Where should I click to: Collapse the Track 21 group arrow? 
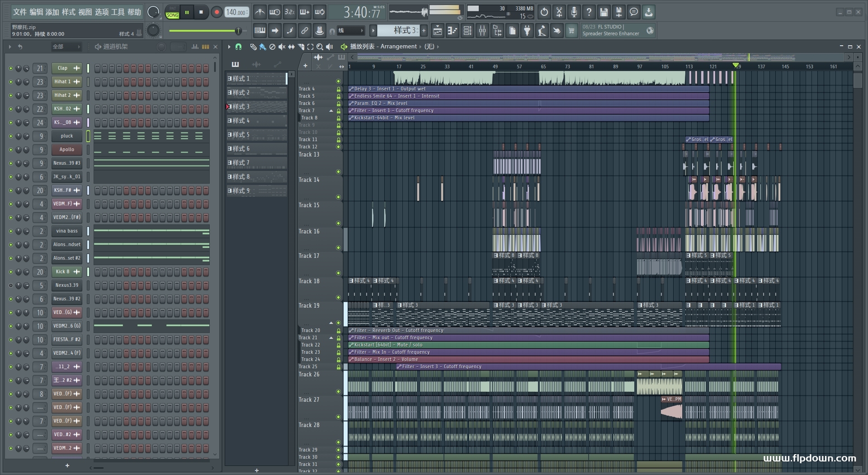(331, 338)
